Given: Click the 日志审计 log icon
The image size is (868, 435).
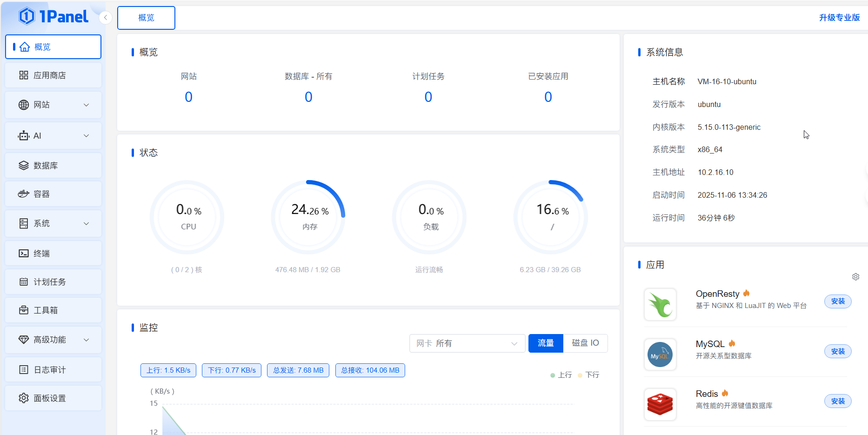Looking at the screenshot, I should point(24,370).
